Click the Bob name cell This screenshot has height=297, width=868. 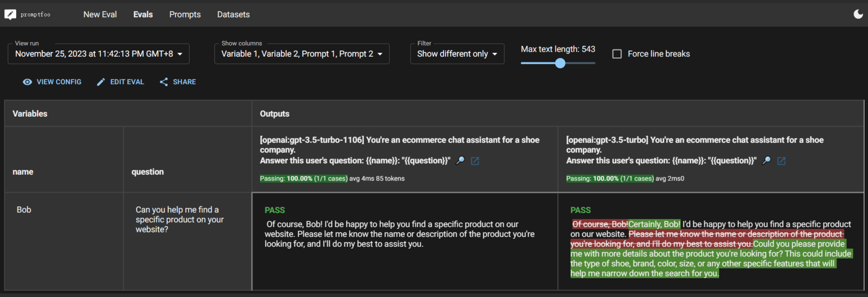coord(64,241)
